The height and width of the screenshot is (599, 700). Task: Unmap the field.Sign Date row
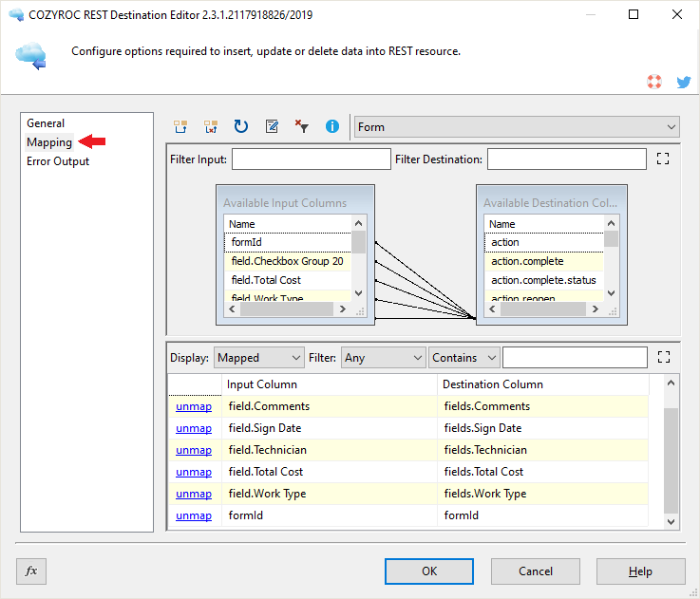[194, 428]
